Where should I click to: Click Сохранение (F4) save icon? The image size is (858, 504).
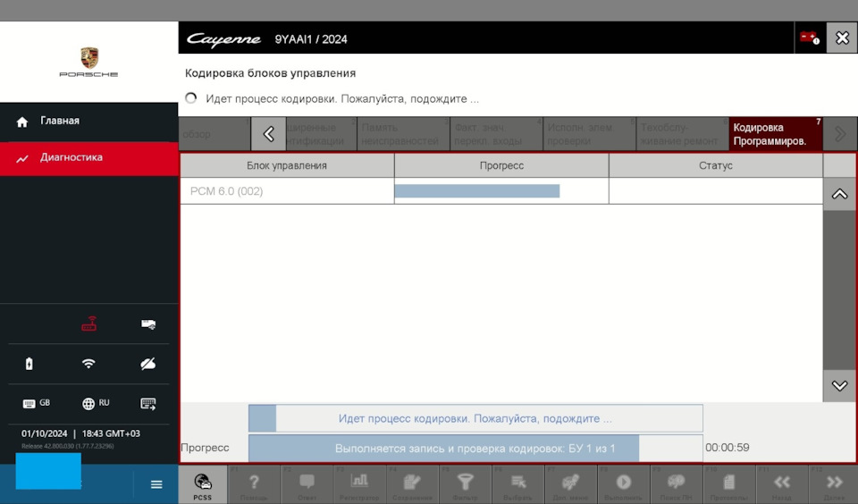(x=412, y=485)
